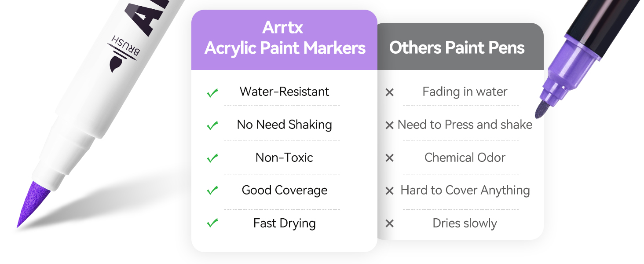
Task: Select the Arrtx Acrylic Paint Markers header
Action: coord(285,38)
